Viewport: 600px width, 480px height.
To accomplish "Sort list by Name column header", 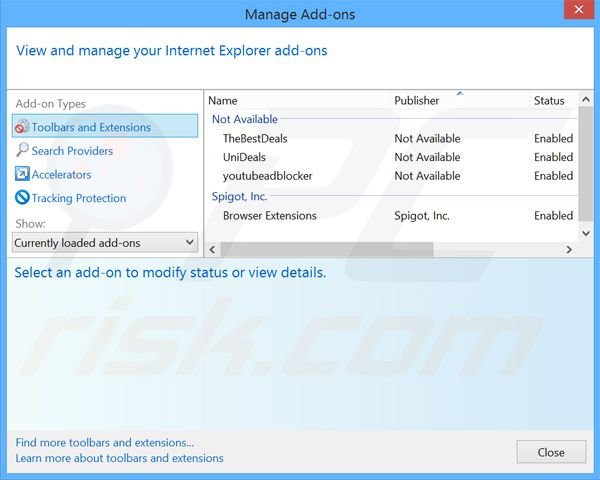I will pos(223,101).
